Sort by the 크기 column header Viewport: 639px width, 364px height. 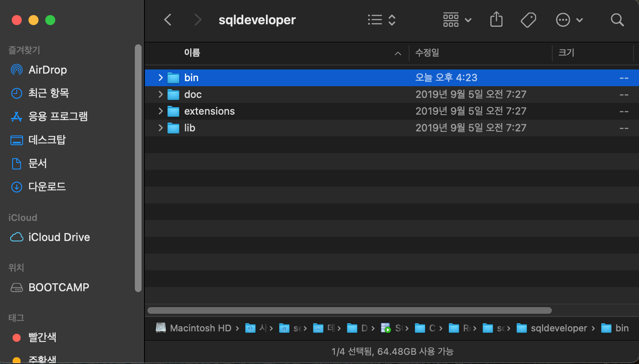(x=566, y=53)
